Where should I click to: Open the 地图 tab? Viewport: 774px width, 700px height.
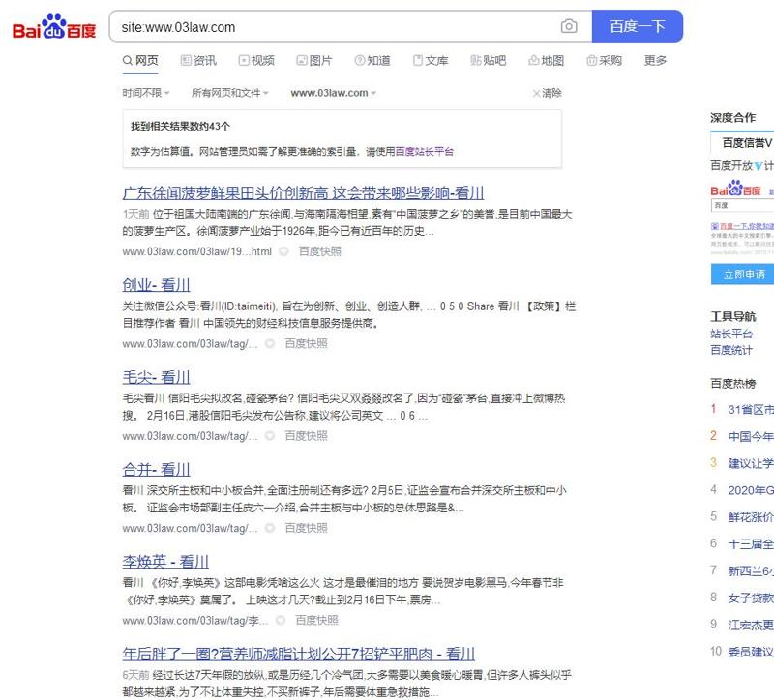[x=547, y=61]
